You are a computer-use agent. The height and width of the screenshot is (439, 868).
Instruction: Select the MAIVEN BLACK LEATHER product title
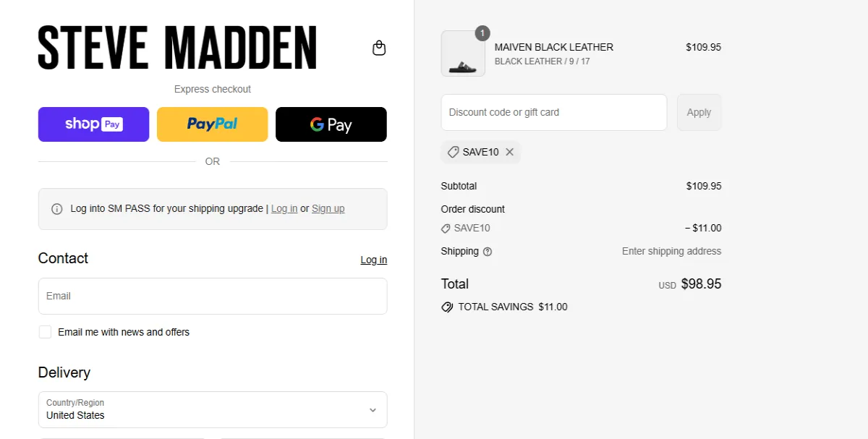pyautogui.click(x=553, y=47)
